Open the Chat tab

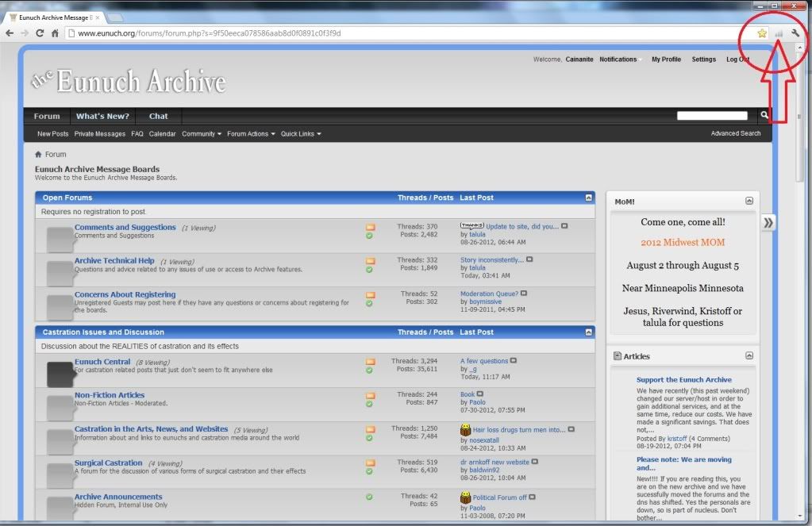click(159, 116)
